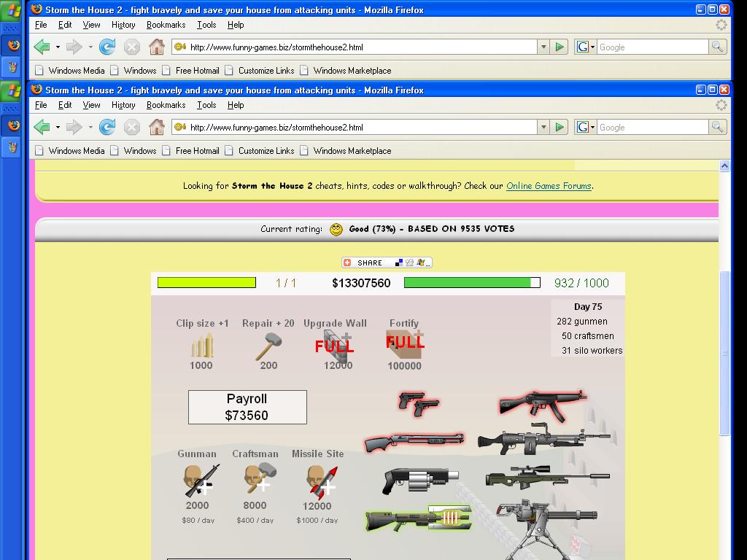Open the Payroll $73560 box
The image size is (747, 560).
[247, 407]
